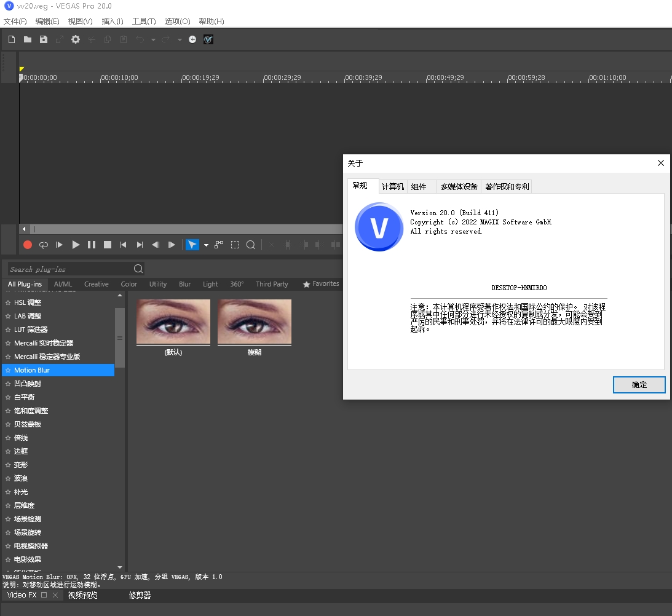Open the Undo history dropdown arrow
This screenshot has height=616, width=672.
(x=153, y=40)
